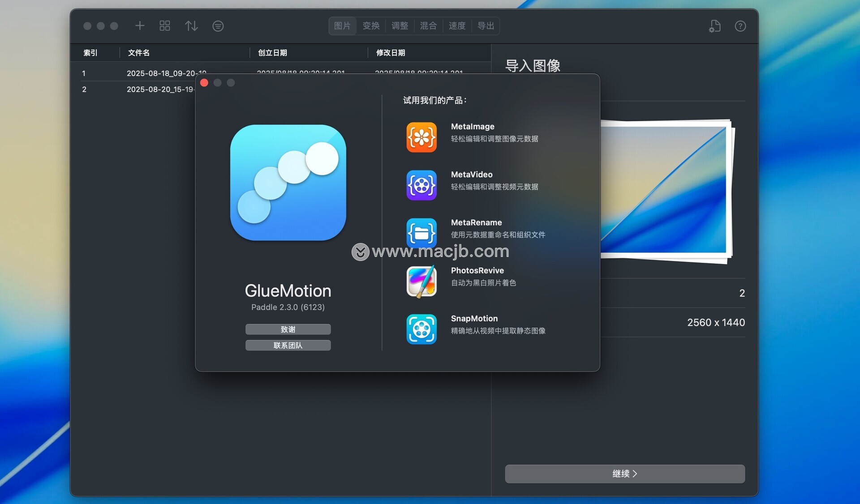Viewport: 860px width, 504px height.
Task: Switch to grid view icon
Action: pos(165,26)
